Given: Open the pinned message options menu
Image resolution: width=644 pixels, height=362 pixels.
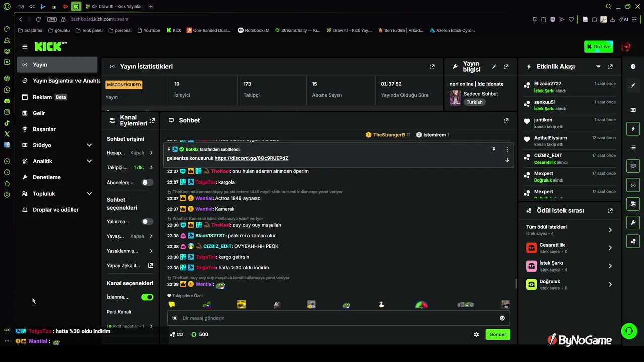Looking at the screenshot, I should click(507, 149).
